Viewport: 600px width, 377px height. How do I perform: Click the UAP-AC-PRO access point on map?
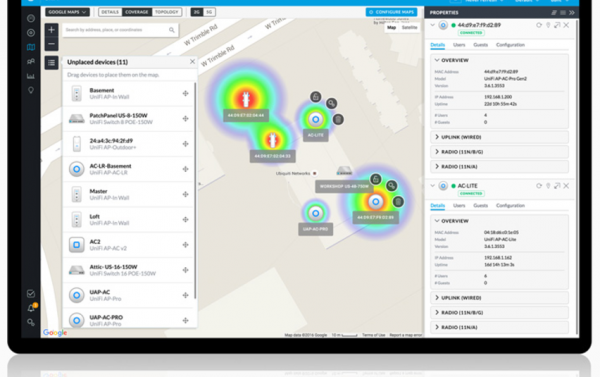[315, 214]
